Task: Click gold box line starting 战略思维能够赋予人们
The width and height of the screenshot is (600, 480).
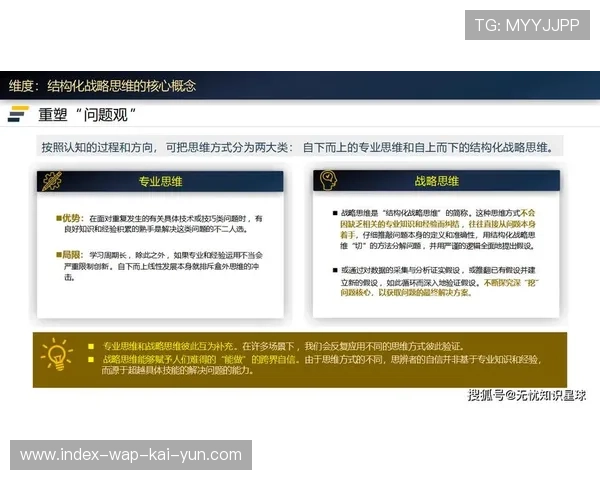Action: point(322,359)
